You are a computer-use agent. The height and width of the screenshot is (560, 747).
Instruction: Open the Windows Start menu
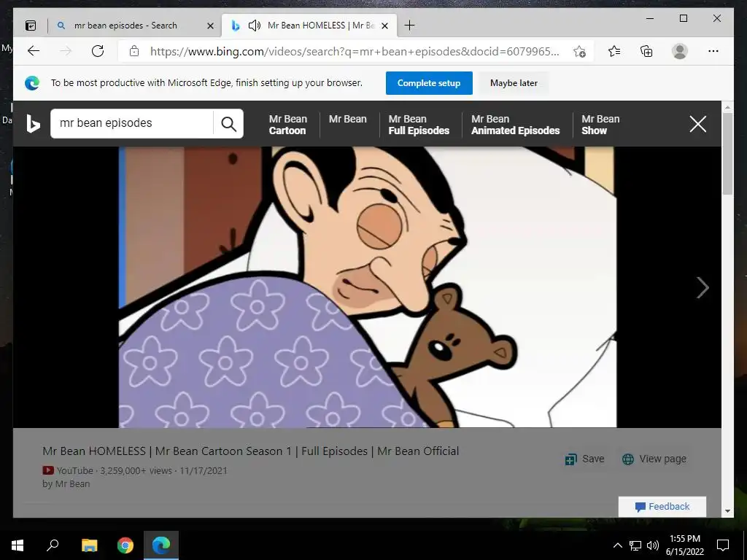pyautogui.click(x=18, y=545)
